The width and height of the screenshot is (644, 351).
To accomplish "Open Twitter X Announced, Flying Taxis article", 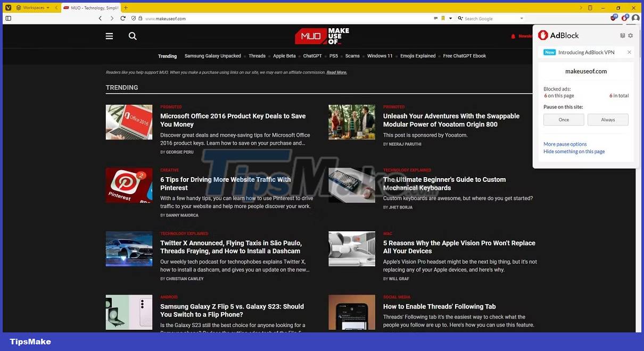I will [x=231, y=247].
